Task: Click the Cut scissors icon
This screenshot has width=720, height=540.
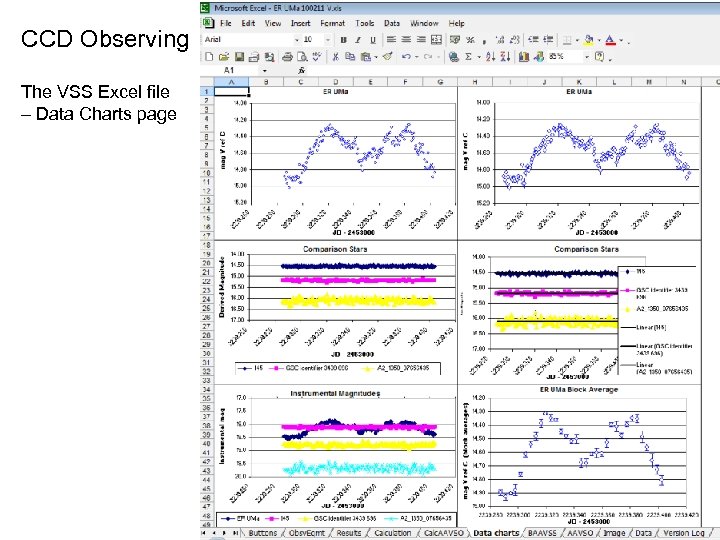Action: point(336,56)
